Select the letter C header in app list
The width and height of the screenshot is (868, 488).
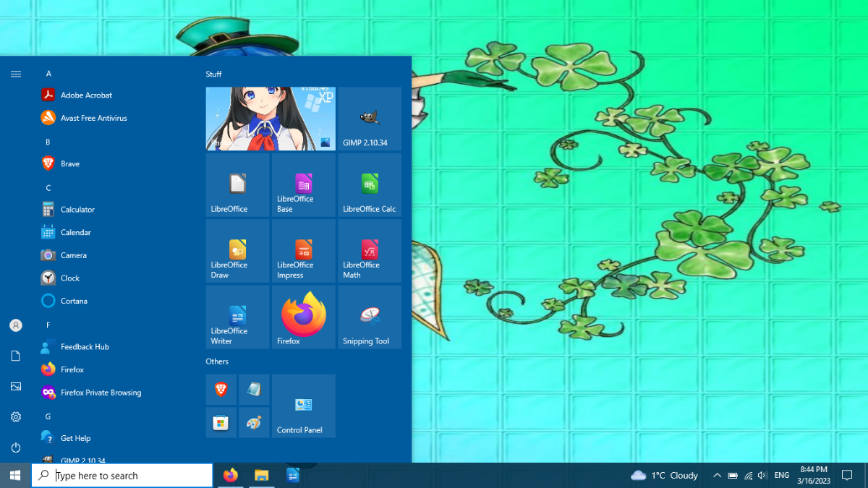[48, 188]
